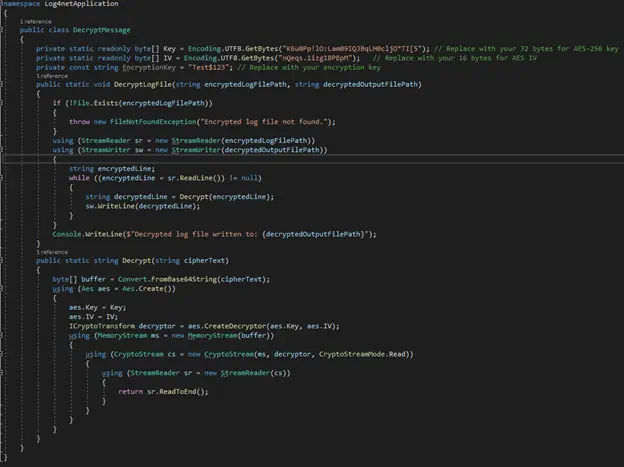Click the File.Exists call
This screenshot has width=624, height=467.
141,103
